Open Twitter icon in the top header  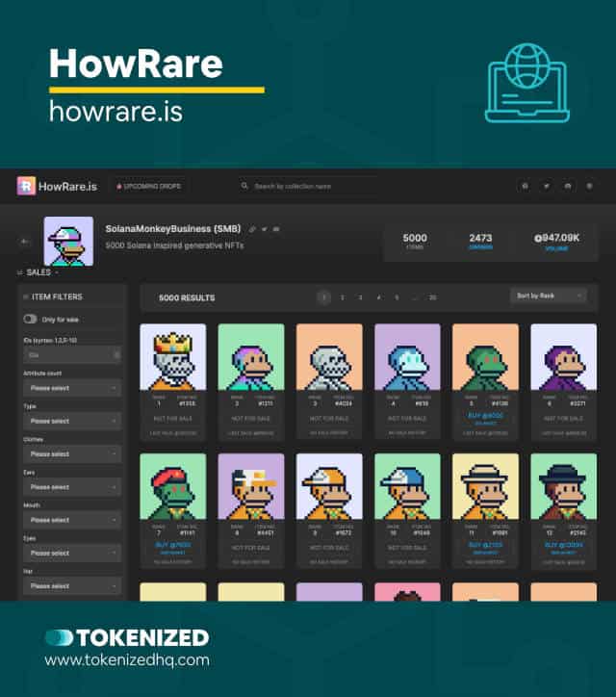[x=547, y=186]
